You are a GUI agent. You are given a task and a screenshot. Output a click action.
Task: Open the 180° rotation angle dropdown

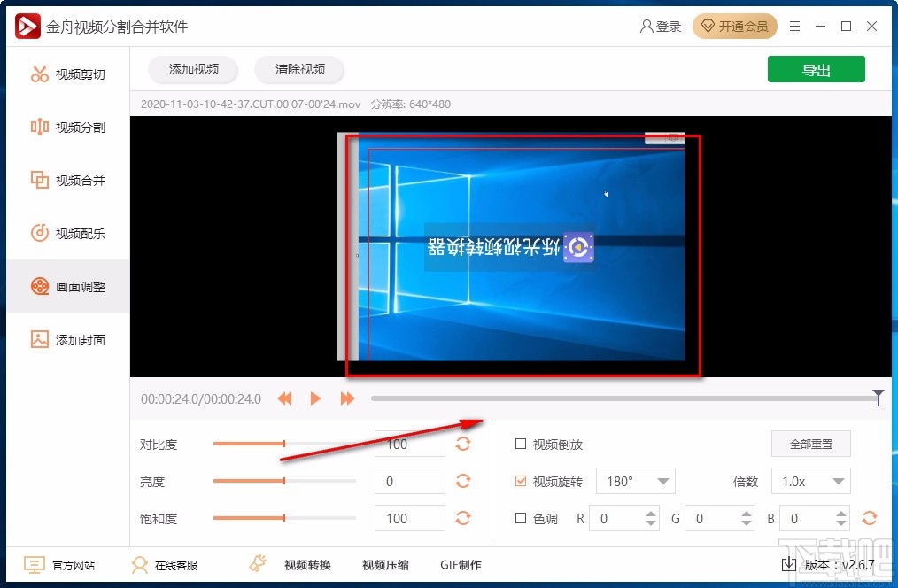click(x=635, y=481)
